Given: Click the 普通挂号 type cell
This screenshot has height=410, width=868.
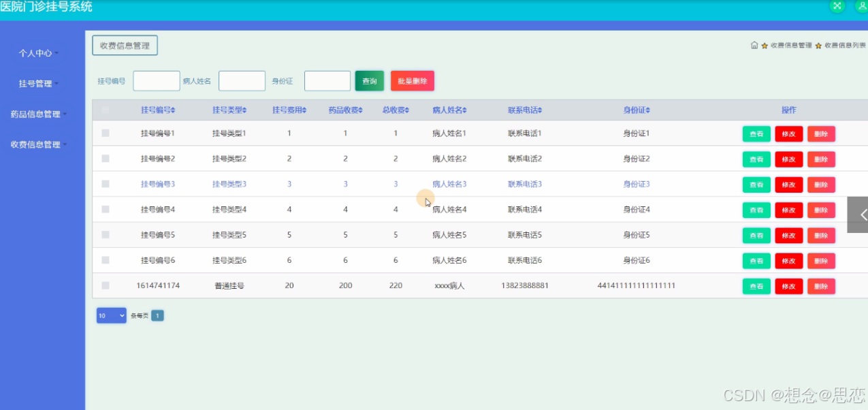Looking at the screenshot, I should click(229, 286).
